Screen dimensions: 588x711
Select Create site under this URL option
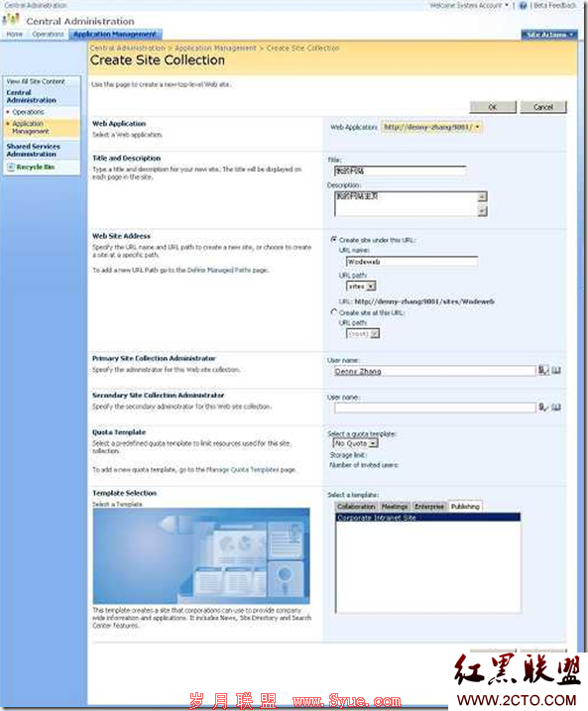(x=334, y=239)
